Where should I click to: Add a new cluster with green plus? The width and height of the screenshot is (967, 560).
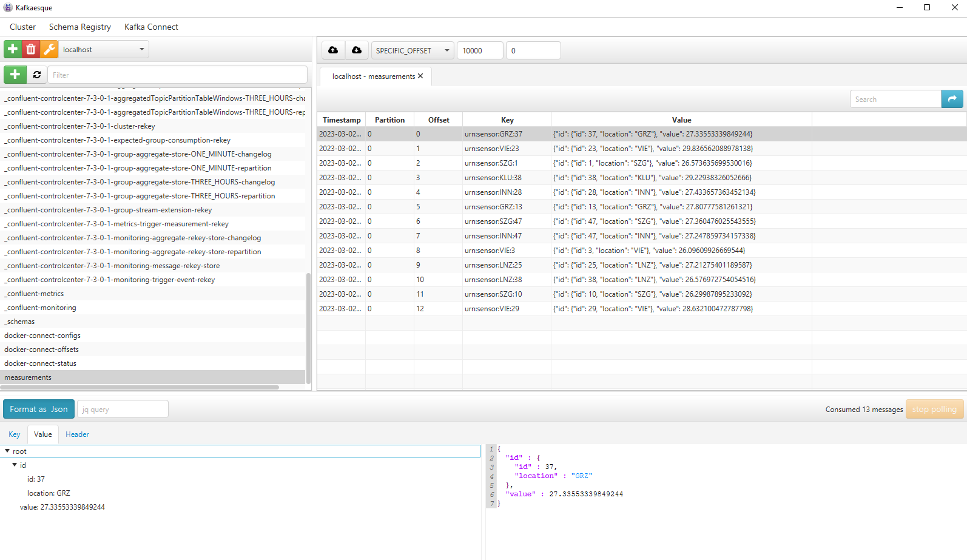(13, 49)
